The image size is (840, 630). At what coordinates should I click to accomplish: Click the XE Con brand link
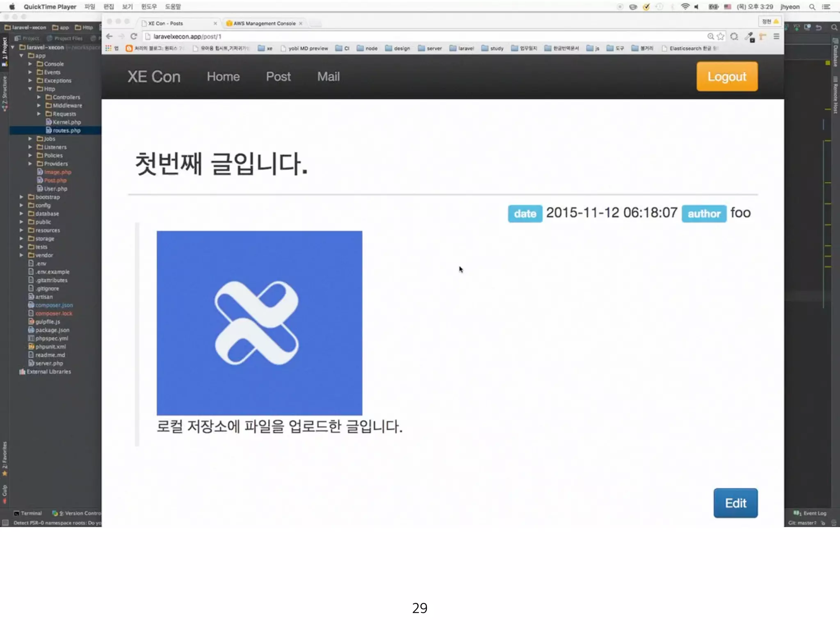pyautogui.click(x=154, y=77)
